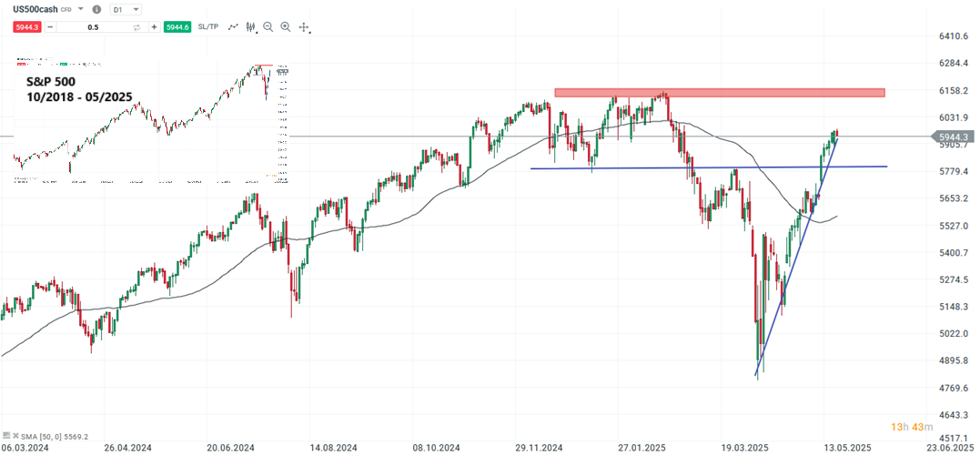Screen dimensions: 980x456
Task: Click the green 5944.6 buy price button
Action: pos(177,27)
